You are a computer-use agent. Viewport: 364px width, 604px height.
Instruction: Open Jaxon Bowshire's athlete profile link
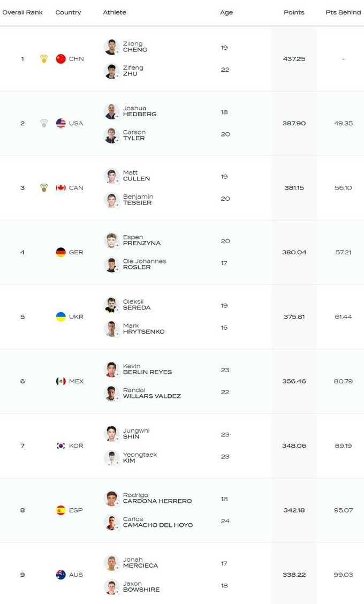pyautogui.click(x=141, y=587)
